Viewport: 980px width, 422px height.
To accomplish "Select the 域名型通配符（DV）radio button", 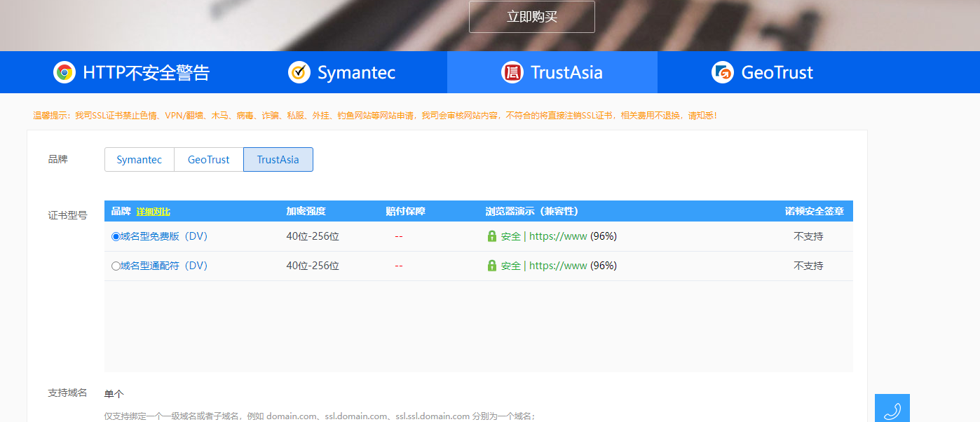I will pyautogui.click(x=116, y=266).
